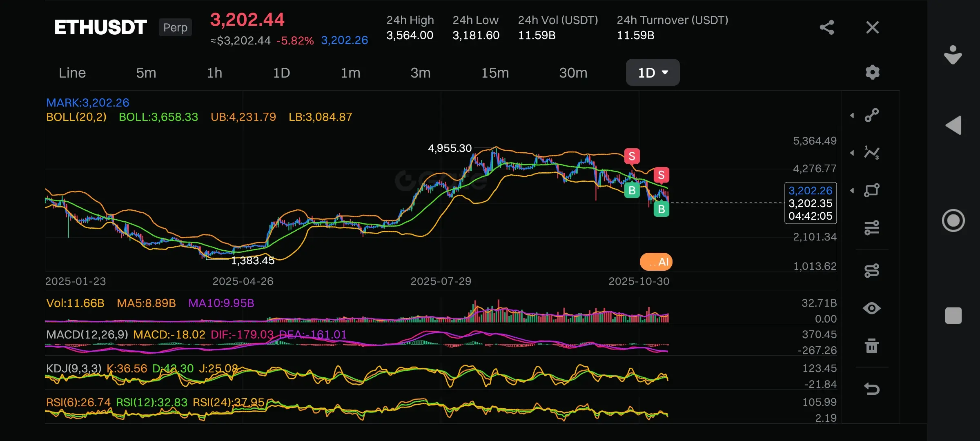Open chart settings gear icon
Image resolution: width=980 pixels, height=441 pixels.
click(x=872, y=72)
